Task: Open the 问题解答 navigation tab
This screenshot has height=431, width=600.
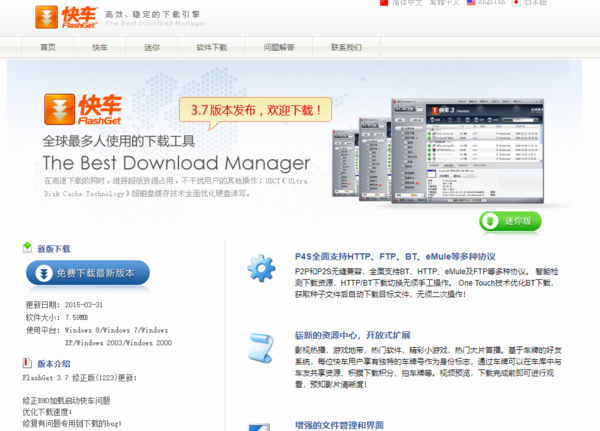Action: point(279,47)
